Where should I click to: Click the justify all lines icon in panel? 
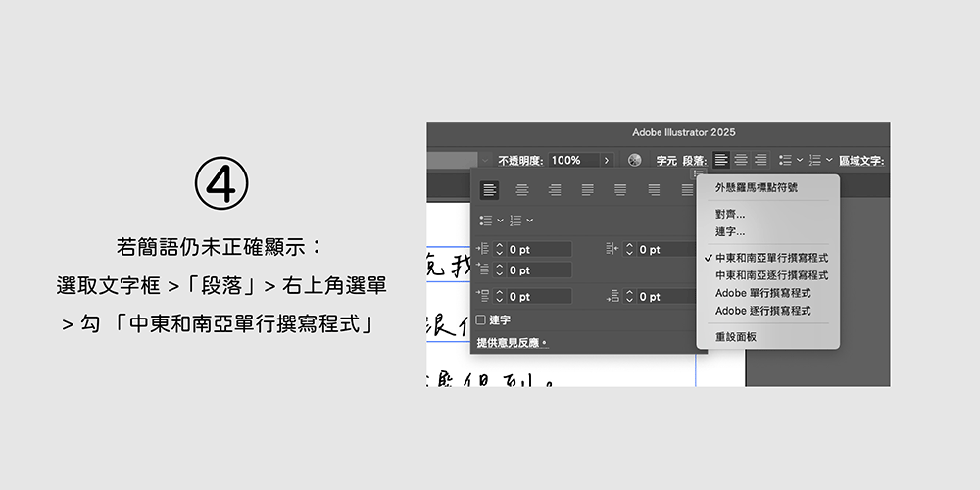click(x=686, y=189)
